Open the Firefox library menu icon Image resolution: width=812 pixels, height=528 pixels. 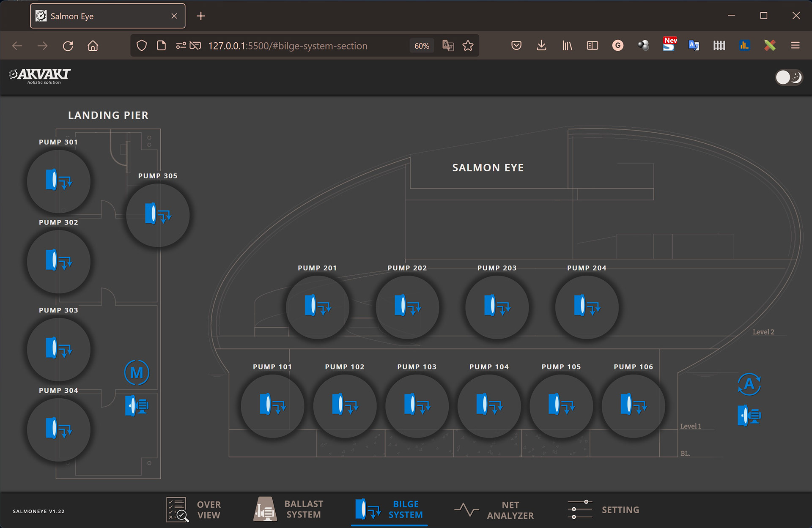tap(567, 46)
